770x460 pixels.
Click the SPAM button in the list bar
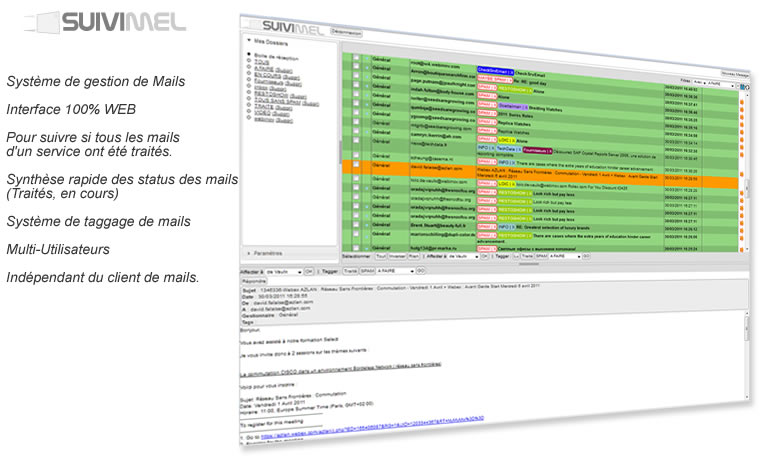click(542, 256)
